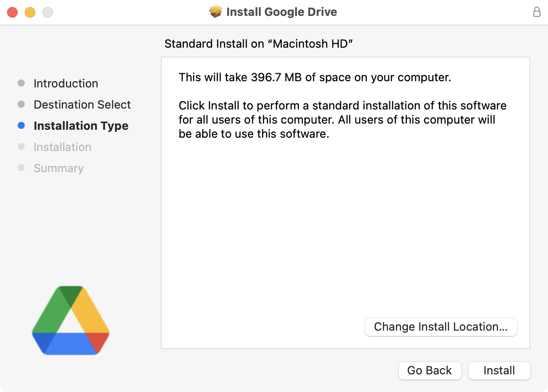Image resolution: width=548 pixels, height=392 pixels.
Task: Select the Summary step in sidebar
Action: tap(58, 168)
